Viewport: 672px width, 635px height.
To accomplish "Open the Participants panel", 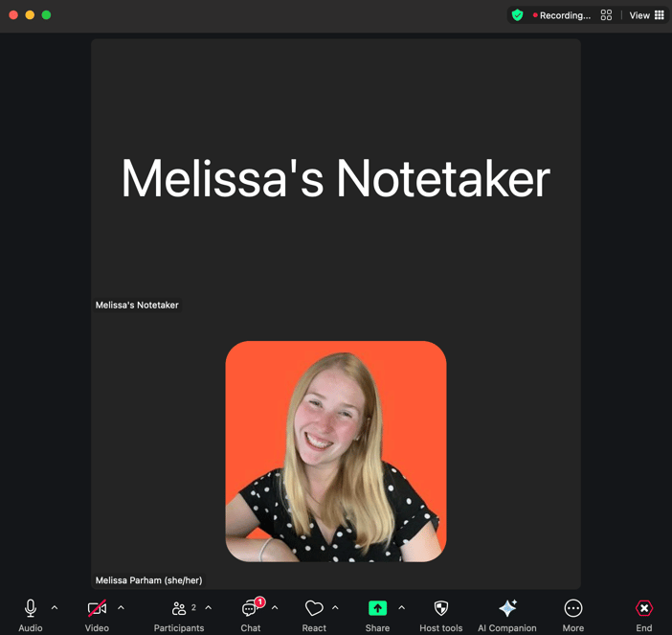I will pos(179,609).
